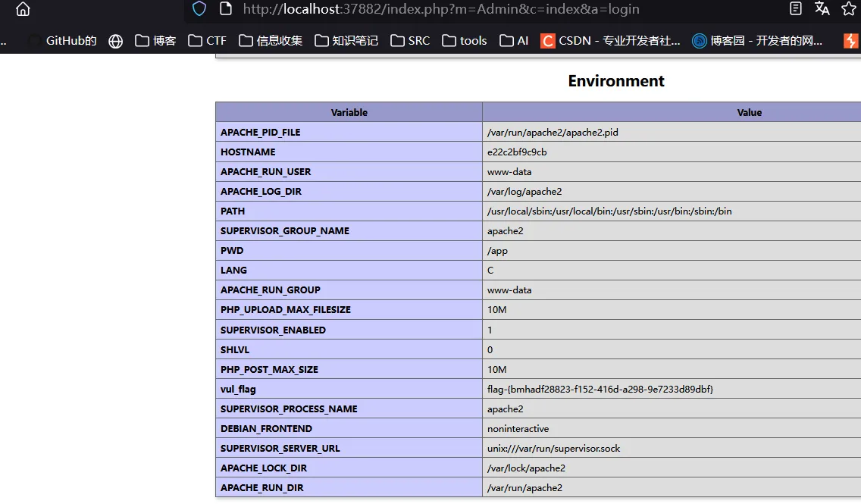Open the 博客园 bookmark
Viewport: 861px width, 504px height.
tap(757, 41)
